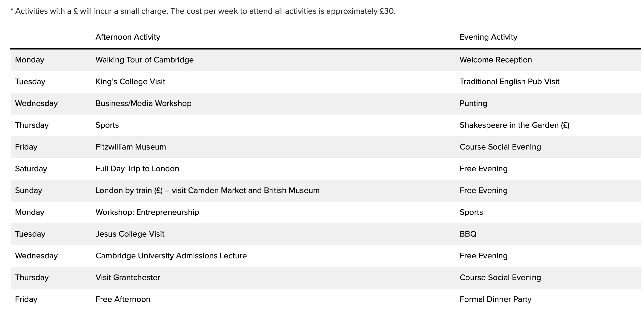The height and width of the screenshot is (312, 644).
Task: Click the Visit Grantchester entry
Action: pos(128,278)
